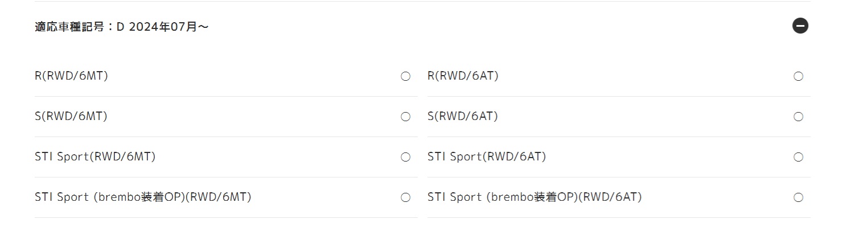Click the circle mark beside STI Sport(RWD/6MT)
This screenshot has width=868, height=248.
tap(406, 157)
